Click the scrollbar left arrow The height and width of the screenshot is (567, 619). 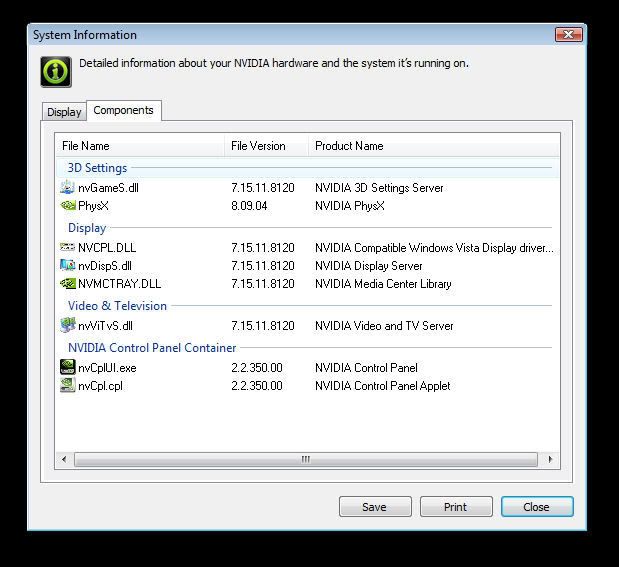64,459
